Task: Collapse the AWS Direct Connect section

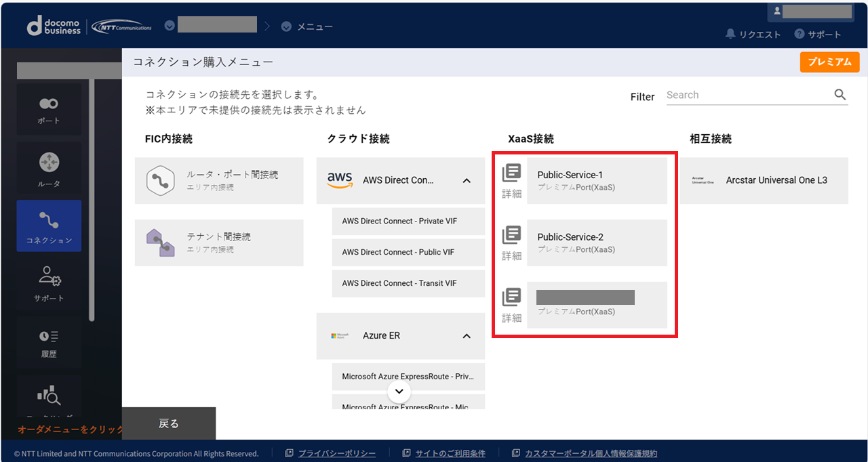Action: coord(467,181)
